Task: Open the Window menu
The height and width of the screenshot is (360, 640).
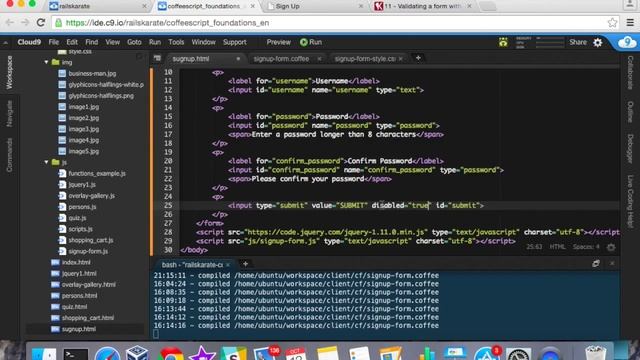Action: (203, 42)
